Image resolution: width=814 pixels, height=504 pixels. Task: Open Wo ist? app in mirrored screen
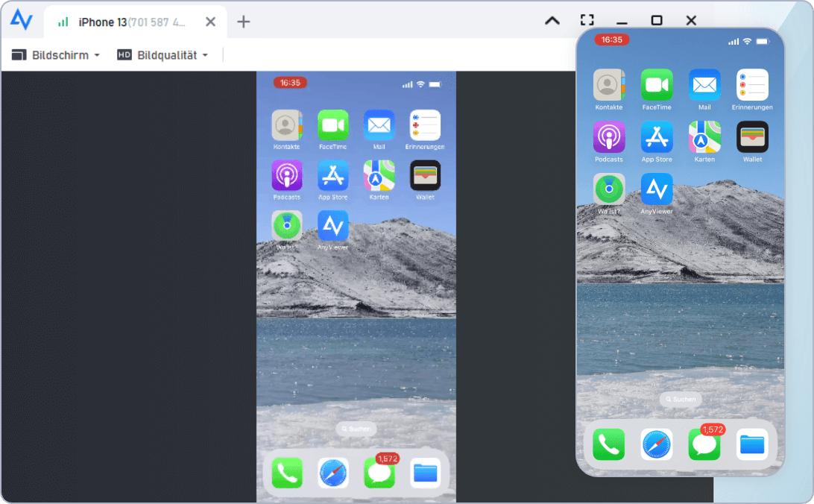(286, 225)
